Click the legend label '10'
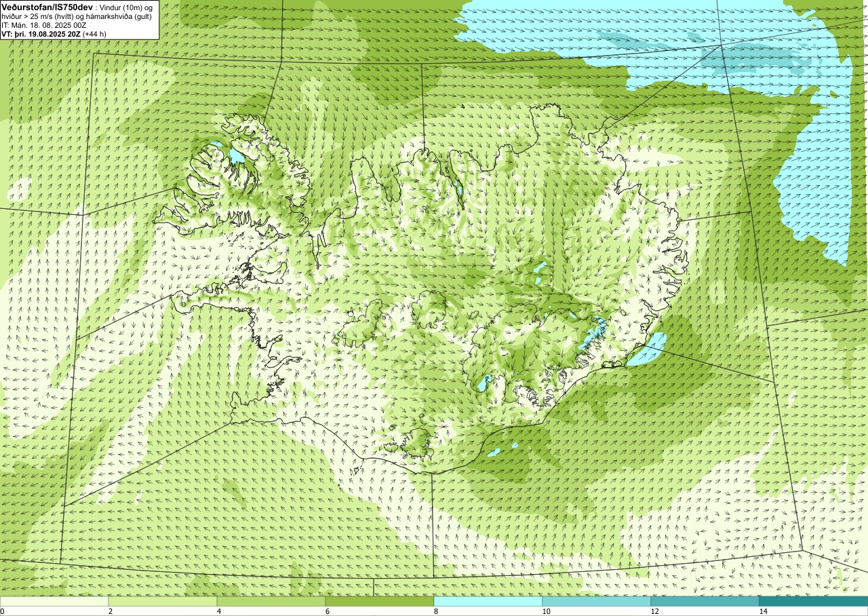868x616 pixels. point(547,611)
